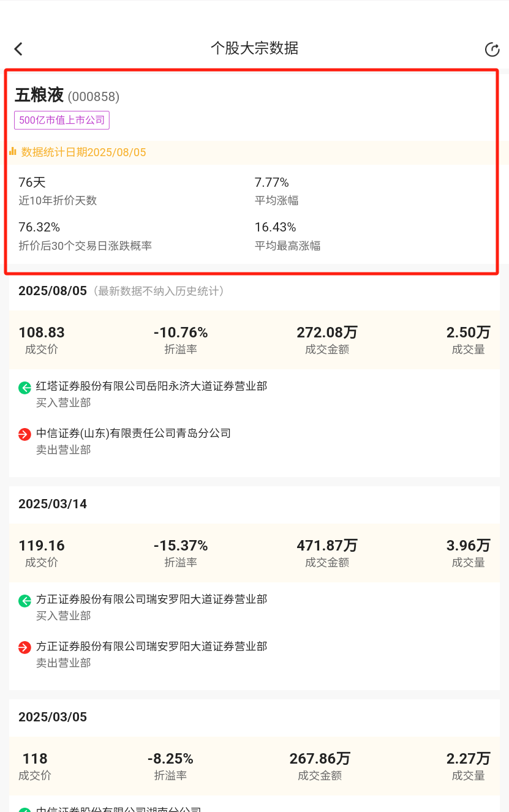Select the 108.83 成交价 value
509x812 pixels.
coord(42,333)
